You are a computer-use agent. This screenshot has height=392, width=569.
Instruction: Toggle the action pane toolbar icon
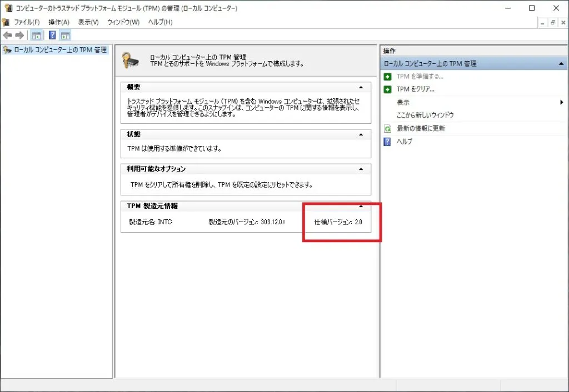pyautogui.click(x=66, y=35)
